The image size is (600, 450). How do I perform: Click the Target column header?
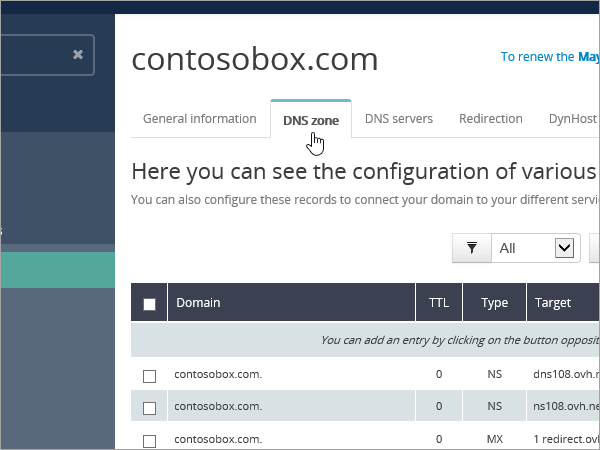click(553, 302)
